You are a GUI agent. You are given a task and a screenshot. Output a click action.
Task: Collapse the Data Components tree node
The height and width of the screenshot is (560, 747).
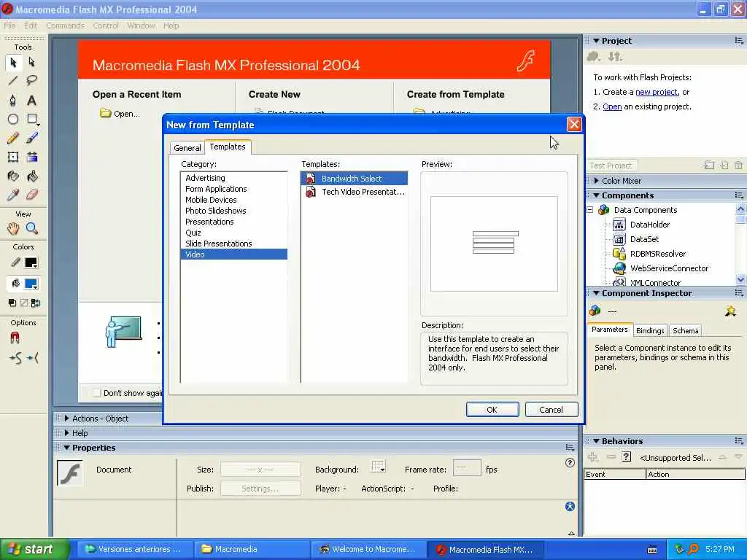(x=589, y=210)
